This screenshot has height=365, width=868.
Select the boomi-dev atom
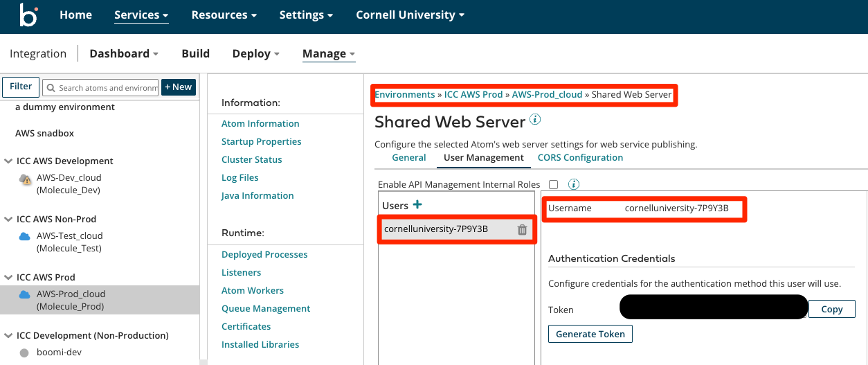[x=59, y=353]
